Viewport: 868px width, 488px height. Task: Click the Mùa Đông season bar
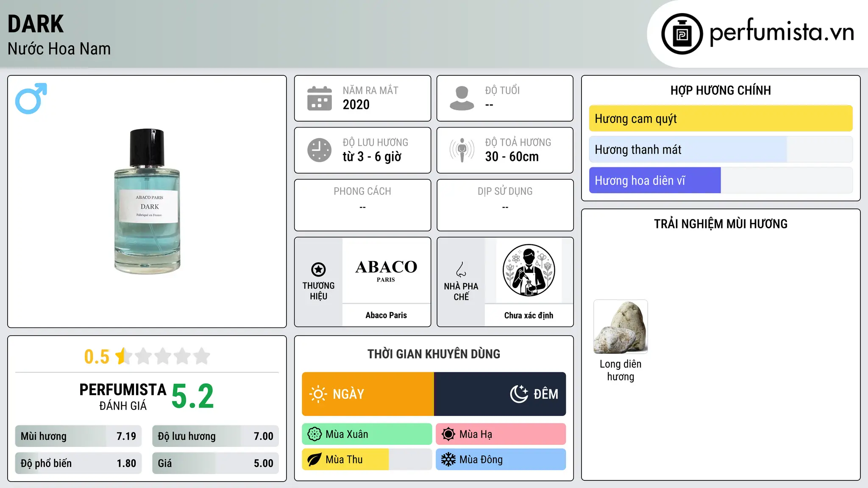click(x=501, y=460)
